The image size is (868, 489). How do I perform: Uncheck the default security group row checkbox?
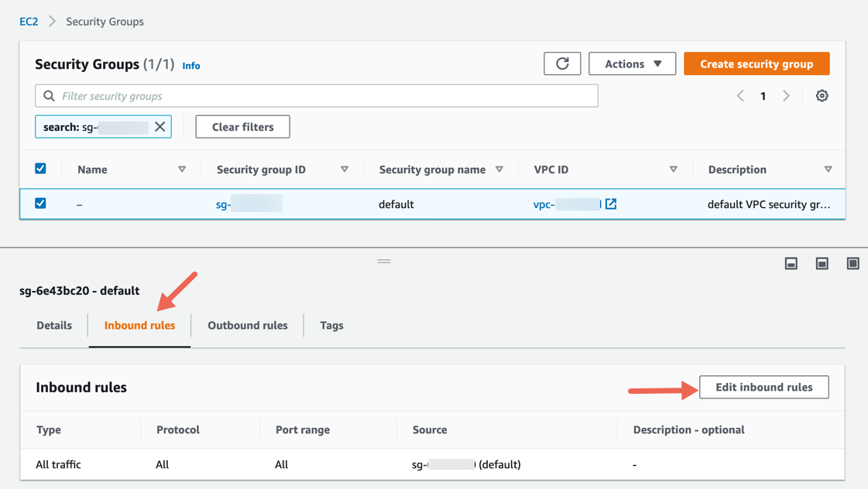40,203
